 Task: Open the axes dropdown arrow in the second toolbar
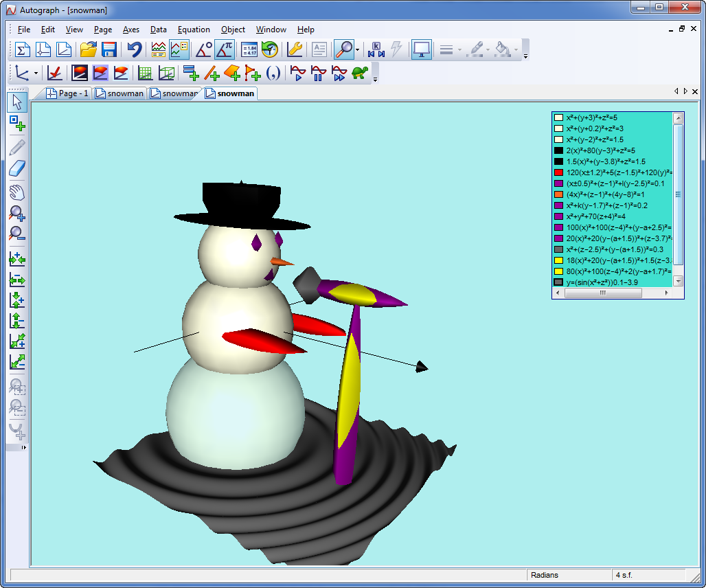click(x=36, y=73)
